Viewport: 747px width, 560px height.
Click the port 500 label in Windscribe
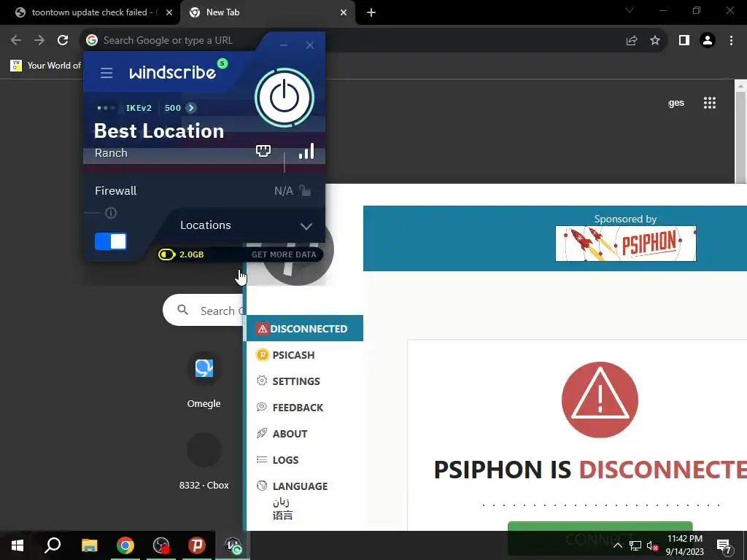172,108
